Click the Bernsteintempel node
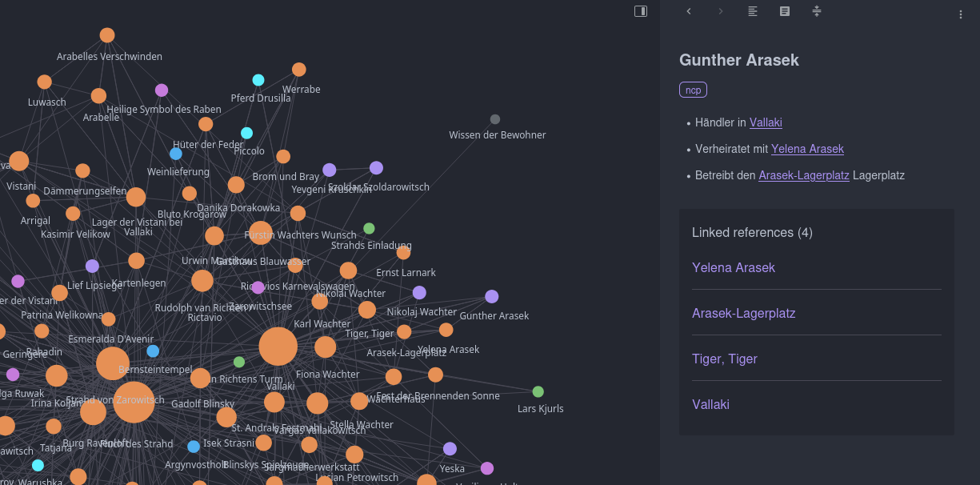Screen dimensions: 980x485 (113, 363)
